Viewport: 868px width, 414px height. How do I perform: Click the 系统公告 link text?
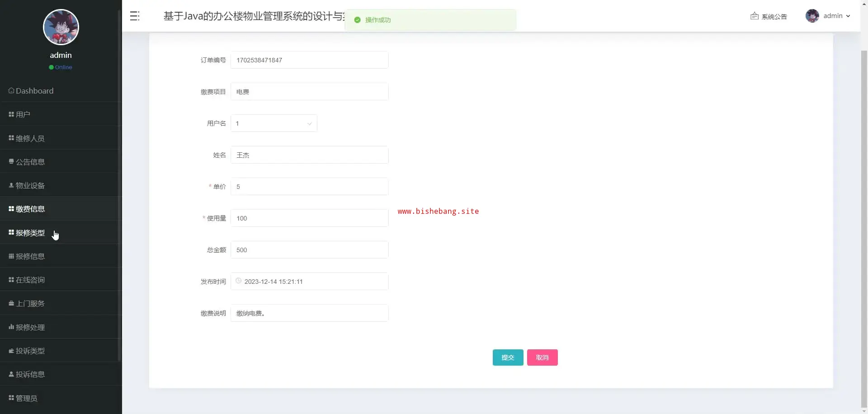pos(774,17)
